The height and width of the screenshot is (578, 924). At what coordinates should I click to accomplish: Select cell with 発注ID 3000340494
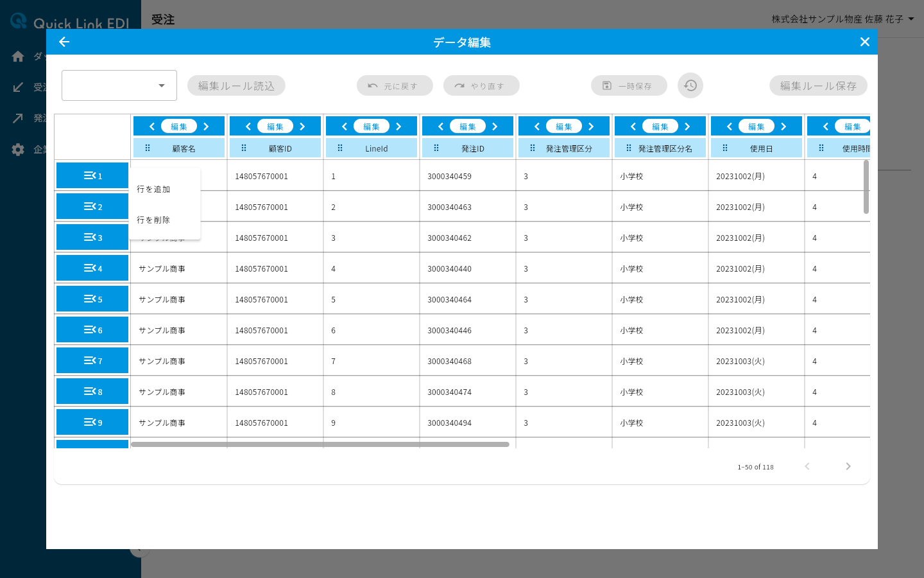point(468,423)
